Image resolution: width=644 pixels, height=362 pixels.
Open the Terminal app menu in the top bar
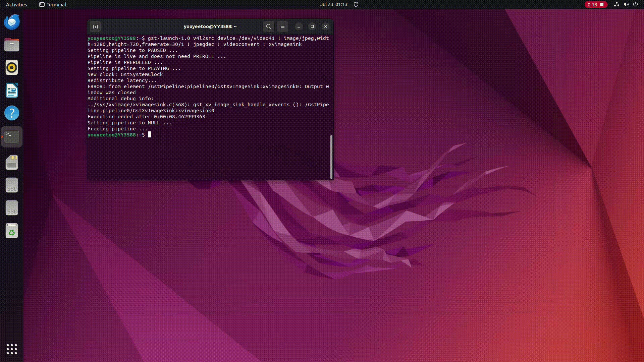coord(53,5)
